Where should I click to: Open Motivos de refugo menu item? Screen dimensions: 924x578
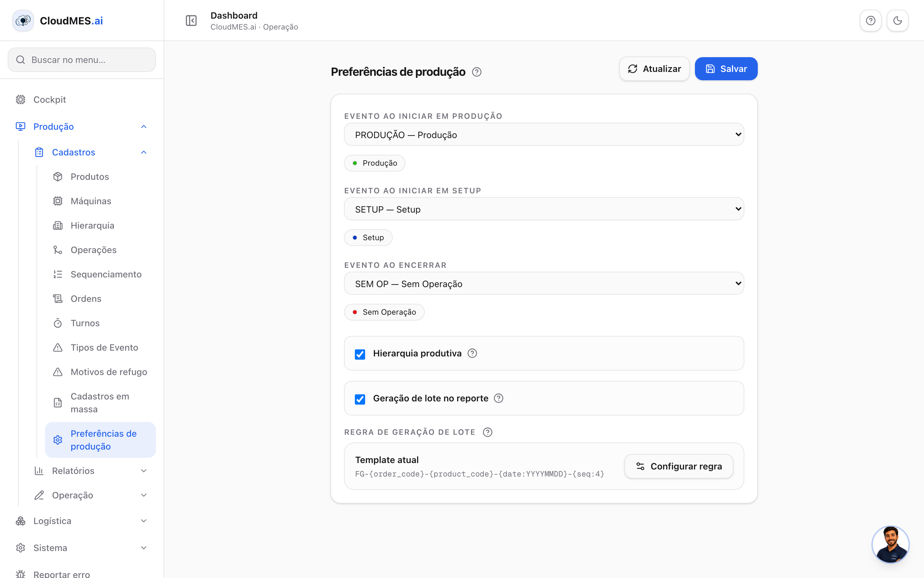coord(100,372)
